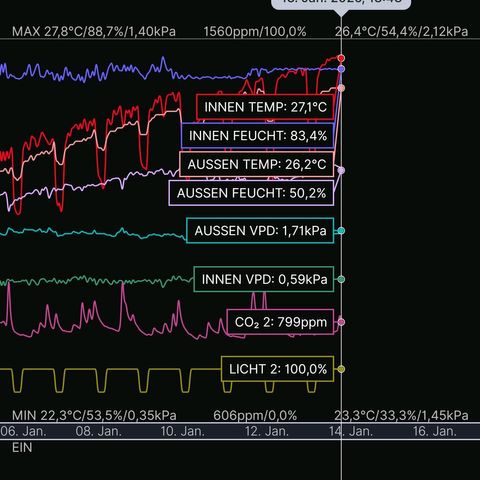Click the yellow LICHT 2 cursor dot
Viewport: 480px width, 480px height.
[341, 369]
